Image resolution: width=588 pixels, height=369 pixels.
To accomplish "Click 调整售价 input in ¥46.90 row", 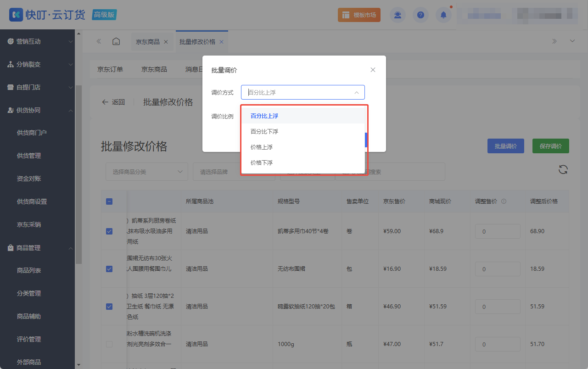I will tap(498, 307).
